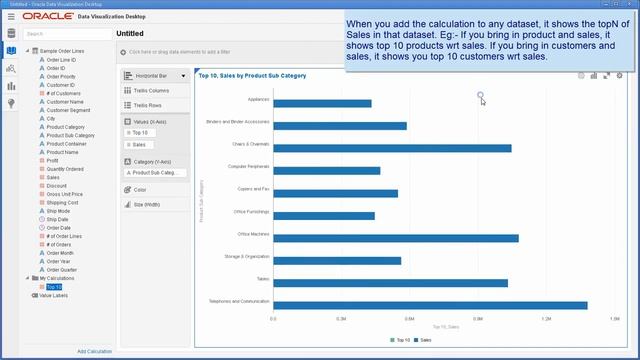Select the Gross Unit Price measure
This screenshot has height=360, width=640.
pyautogui.click(x=64, y=194)
